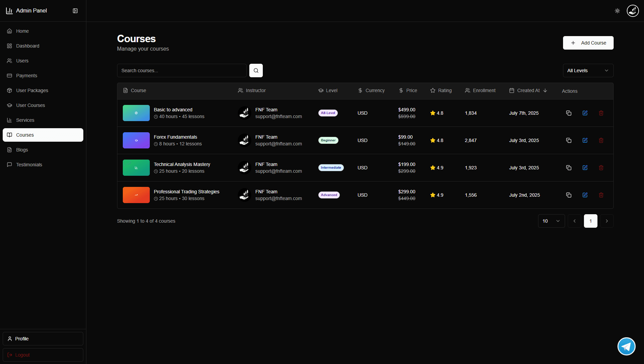Delete the Basic to advanced course

point(601,113)
